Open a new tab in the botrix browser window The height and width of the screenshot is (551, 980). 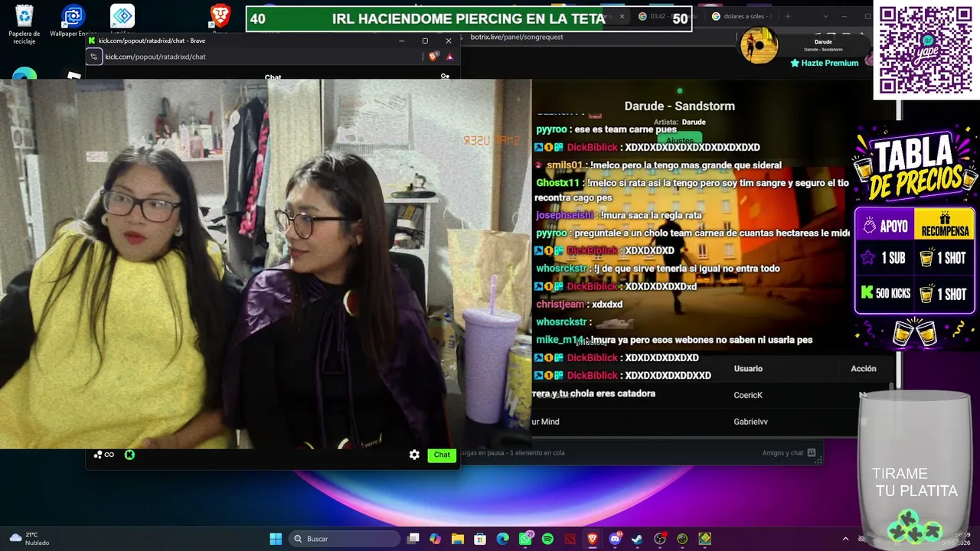(788, 16)
